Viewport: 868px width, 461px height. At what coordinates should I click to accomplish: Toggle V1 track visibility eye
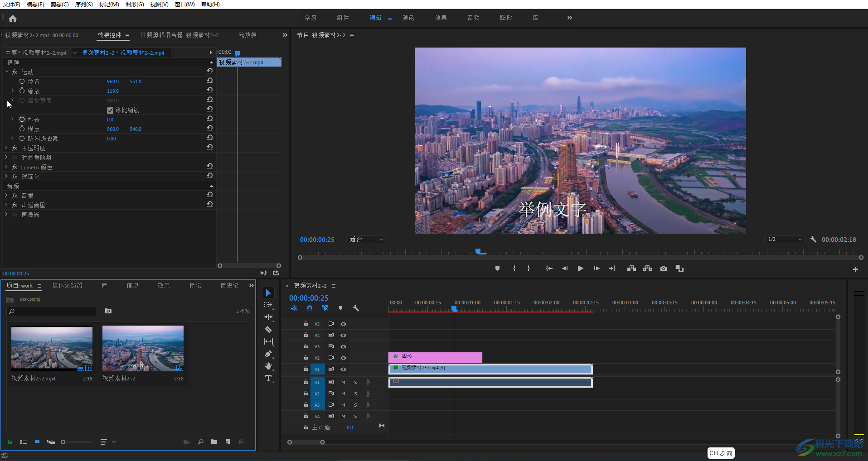click(x=344, y=369)
